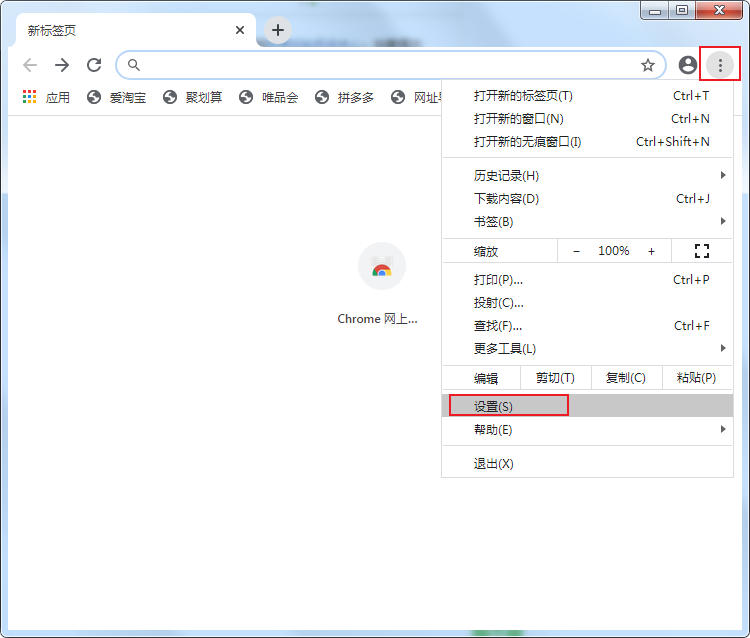Click the forward navigation arrow
Screen dimensions: 750x638
tap(62, 65)
